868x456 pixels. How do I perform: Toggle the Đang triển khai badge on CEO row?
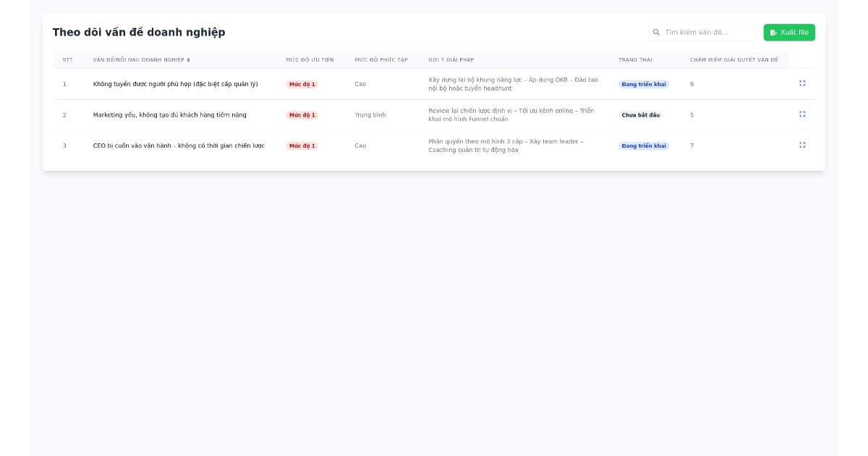click(643, 145)
